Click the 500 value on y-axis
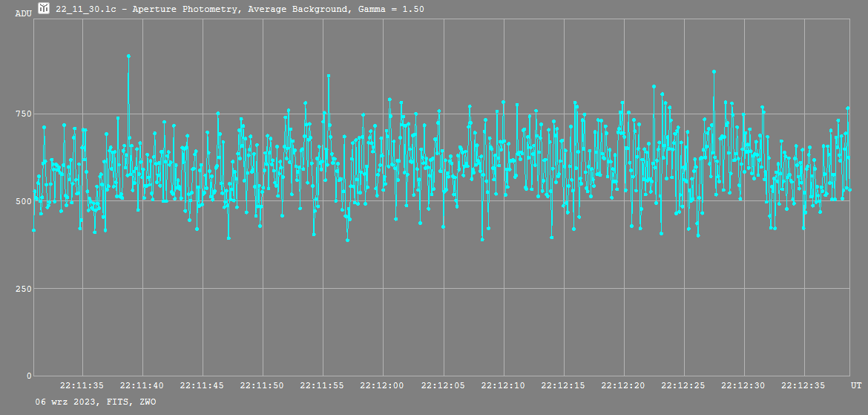Image resolution: width=868 pixels, height=415 pixels. pos(23,201)
